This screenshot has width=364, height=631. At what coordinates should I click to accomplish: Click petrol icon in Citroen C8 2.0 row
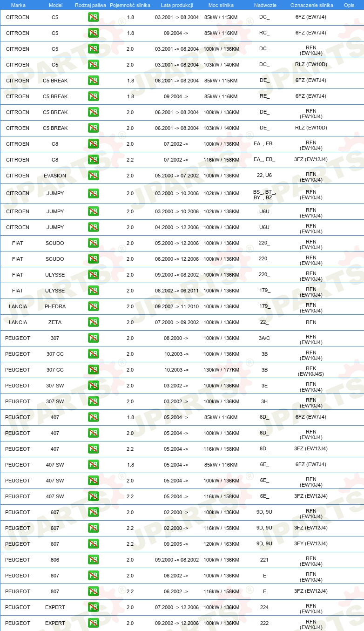point(94,144)
